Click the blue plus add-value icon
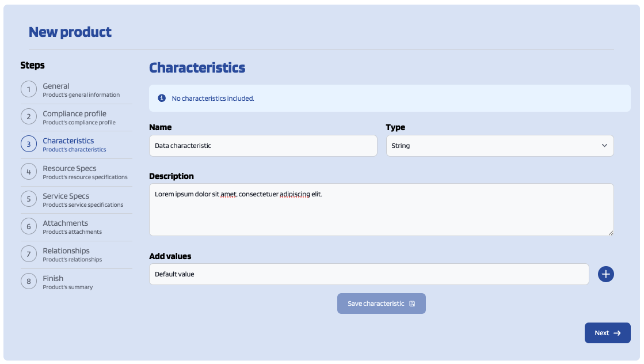This screenshot has width=644, height=364. (605, 274)
